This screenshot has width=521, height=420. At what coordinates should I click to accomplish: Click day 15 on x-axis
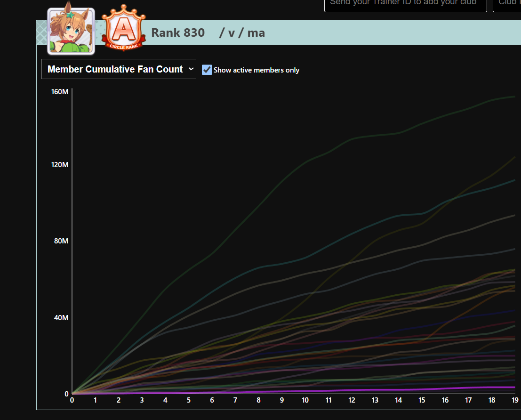tap(422, 400)
